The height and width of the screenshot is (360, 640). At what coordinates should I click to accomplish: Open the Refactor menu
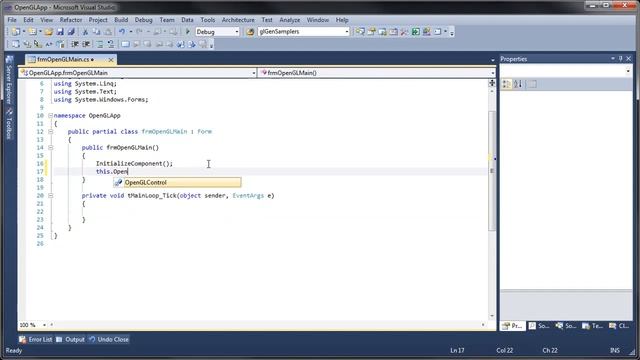click(71, 20)
